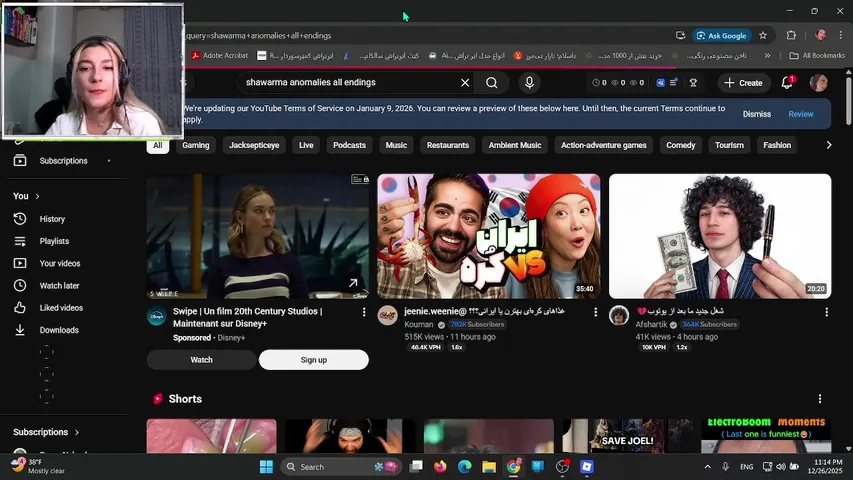Clear the YouTube search box text
The image size is (853, 480).
point(465,83)
